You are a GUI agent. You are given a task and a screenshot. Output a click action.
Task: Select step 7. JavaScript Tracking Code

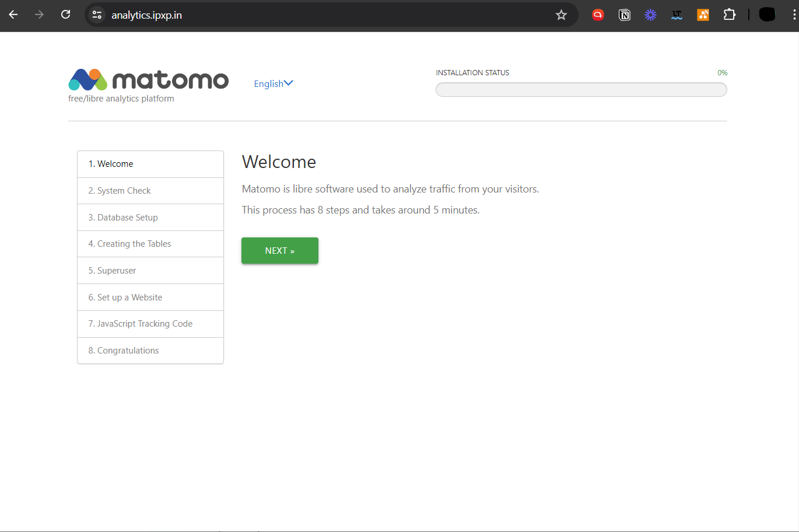pyautogui.click(x=150, y=324)
